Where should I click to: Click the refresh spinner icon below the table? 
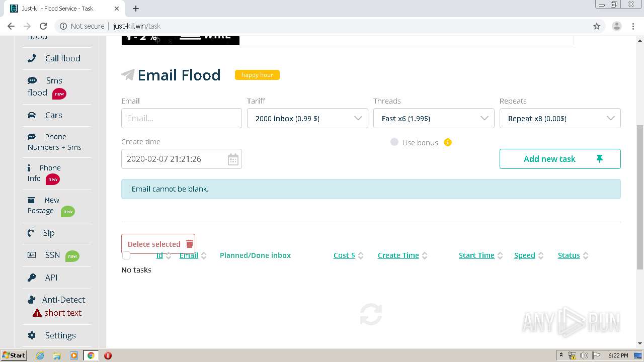pyautogui.click(x=371, y=314)
